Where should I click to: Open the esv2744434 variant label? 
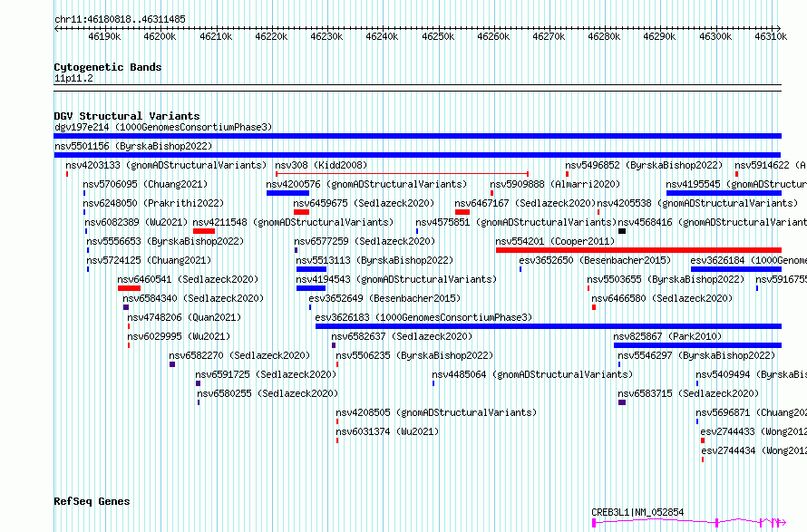754,450
